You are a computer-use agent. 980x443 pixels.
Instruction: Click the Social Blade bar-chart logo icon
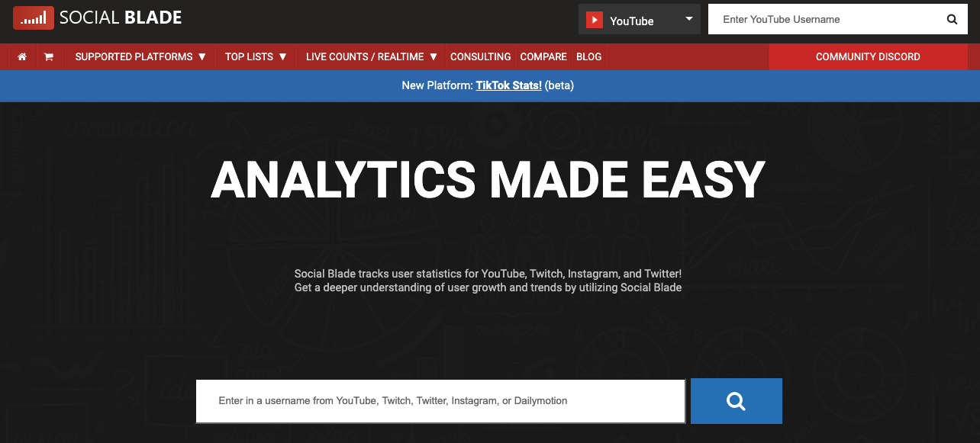pos(33,18)
